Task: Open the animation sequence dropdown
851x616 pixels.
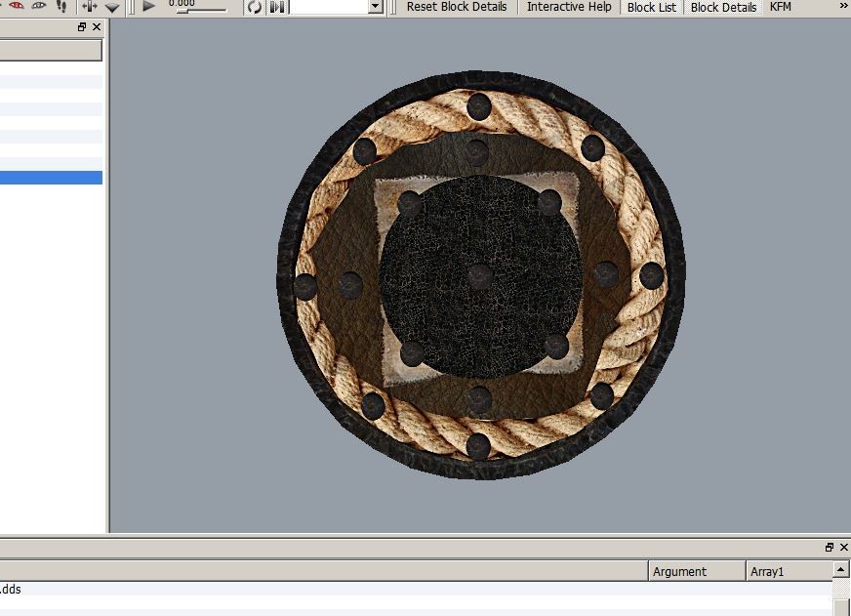Action: 376,7
